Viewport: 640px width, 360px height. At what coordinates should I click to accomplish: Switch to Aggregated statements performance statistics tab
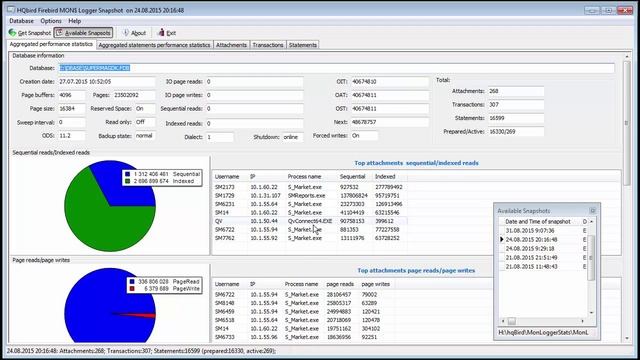(154, 45)
